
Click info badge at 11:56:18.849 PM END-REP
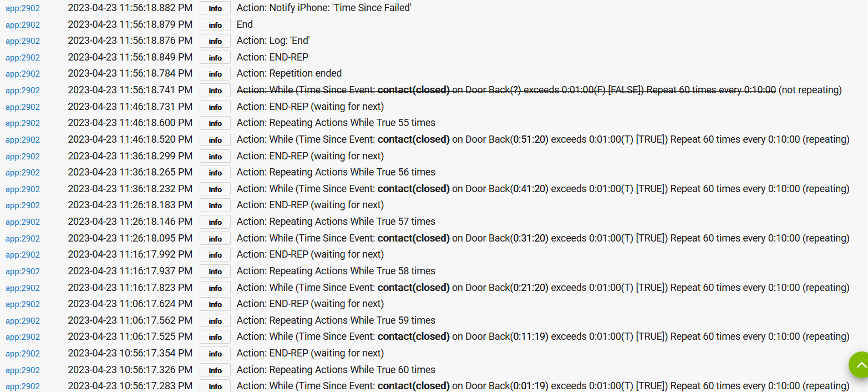[215, 58]
